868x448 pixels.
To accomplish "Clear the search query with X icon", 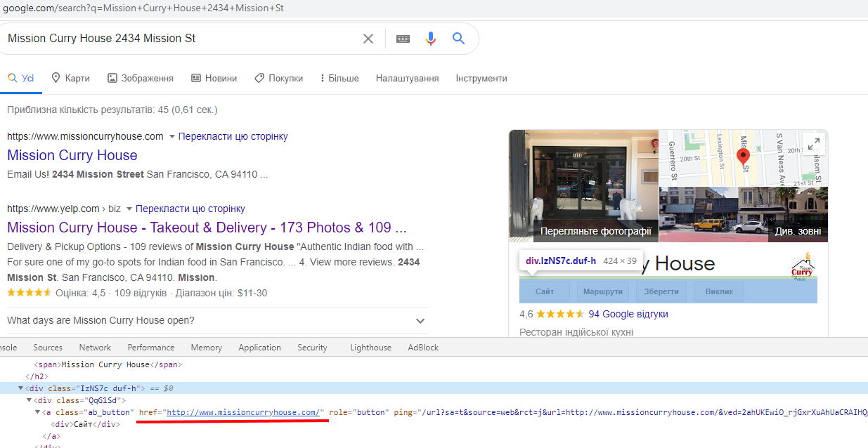I will coord(368,39).
